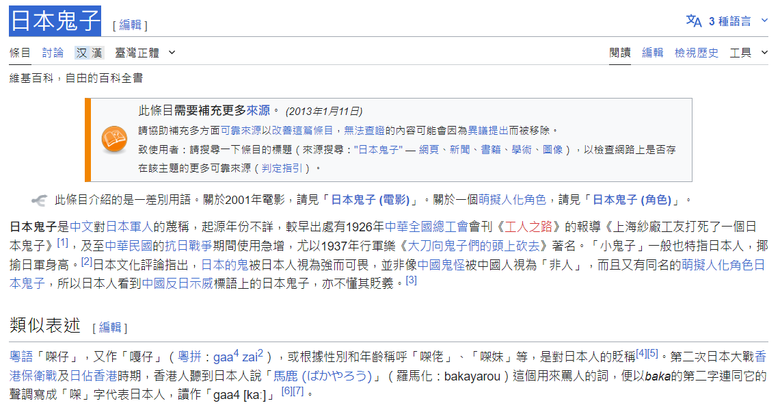Open the 新聞 source search link
Viewport: 780px width, 412px height.
coord(460,150)
